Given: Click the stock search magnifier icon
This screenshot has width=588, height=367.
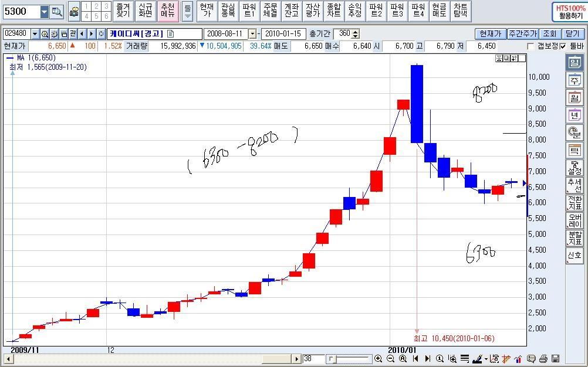Looking at the screenshot, I should (45, 34).
